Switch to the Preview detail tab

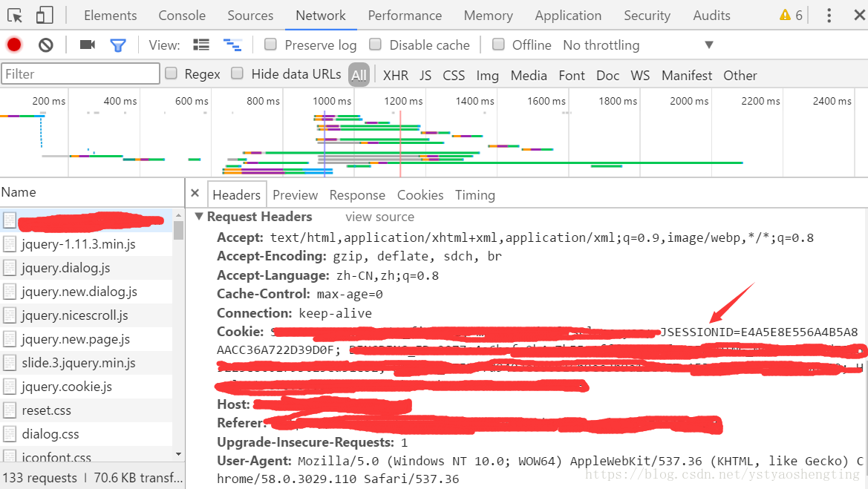[295, 195]
